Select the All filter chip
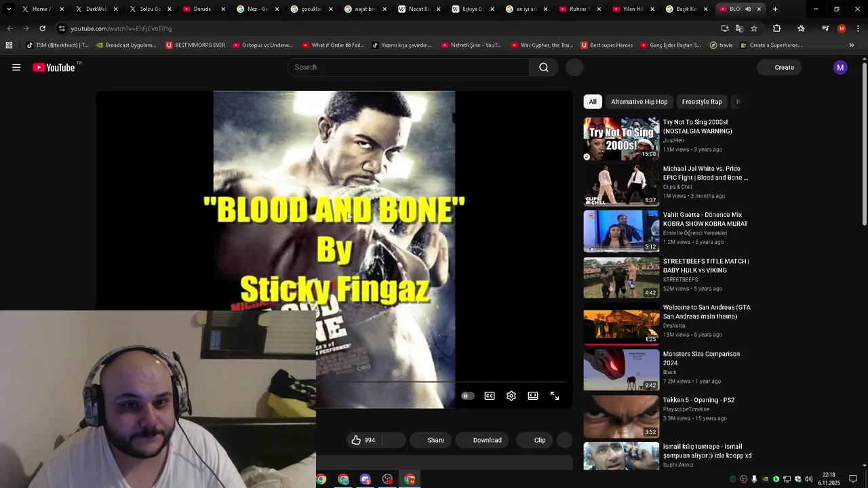This screenshot has height=488, width=868. [x=593, y=102]
